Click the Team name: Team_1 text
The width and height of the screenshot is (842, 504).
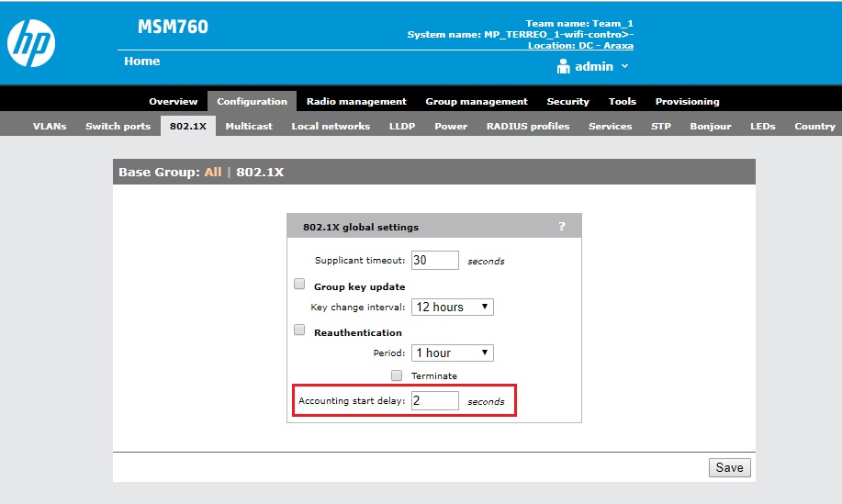(x=579, y=23)
